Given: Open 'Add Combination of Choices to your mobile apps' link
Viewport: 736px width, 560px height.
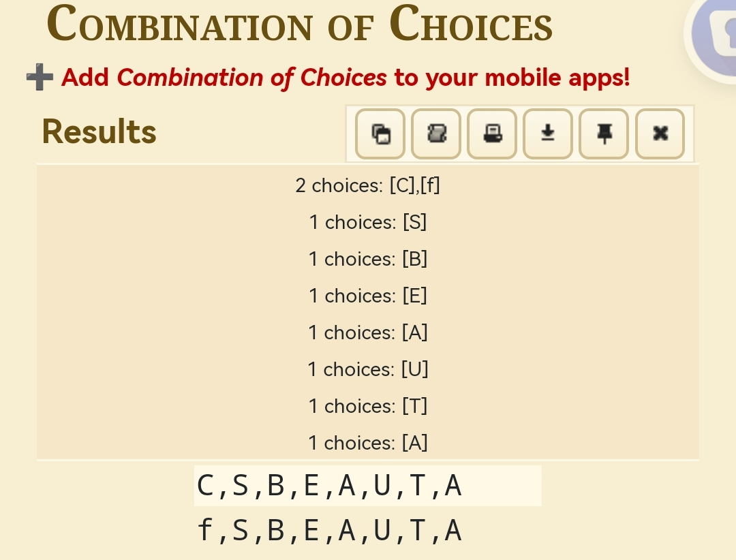Looking at the screenshot, I should 346,78.
